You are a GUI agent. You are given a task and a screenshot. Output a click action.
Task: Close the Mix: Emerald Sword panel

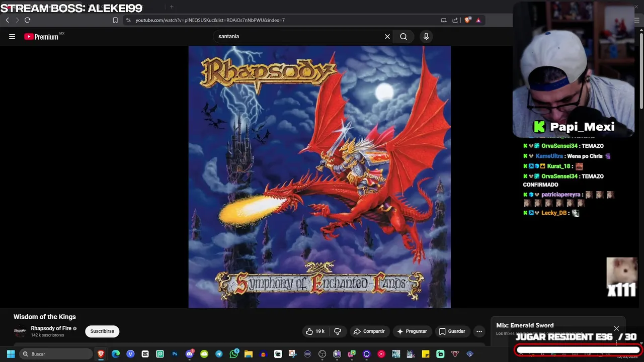click(616, 328)
